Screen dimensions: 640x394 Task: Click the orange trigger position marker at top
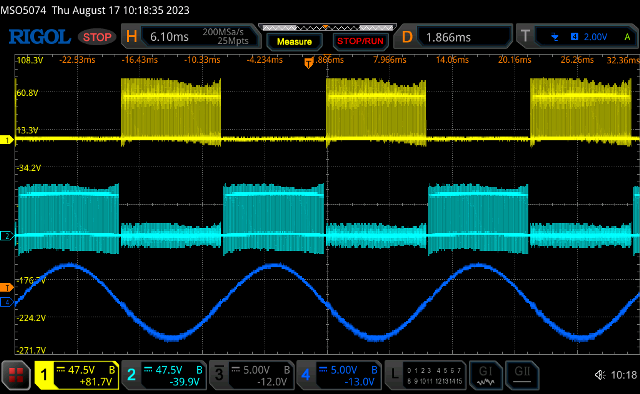tap(309, 63)
